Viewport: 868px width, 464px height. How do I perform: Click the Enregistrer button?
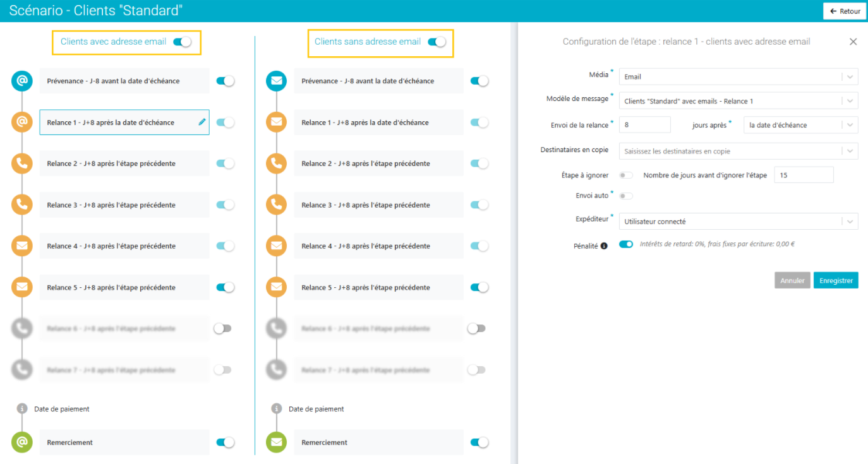coord(836,280)
